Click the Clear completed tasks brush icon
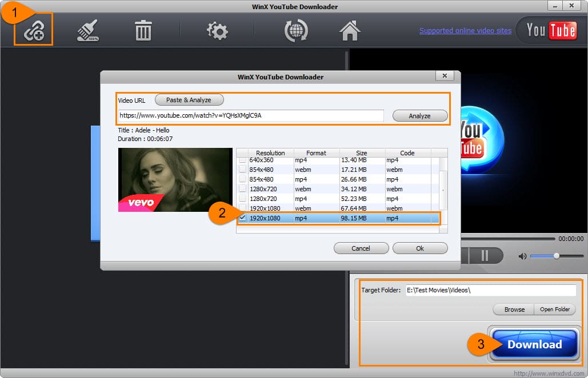588x378 pixels. [88, 30]
